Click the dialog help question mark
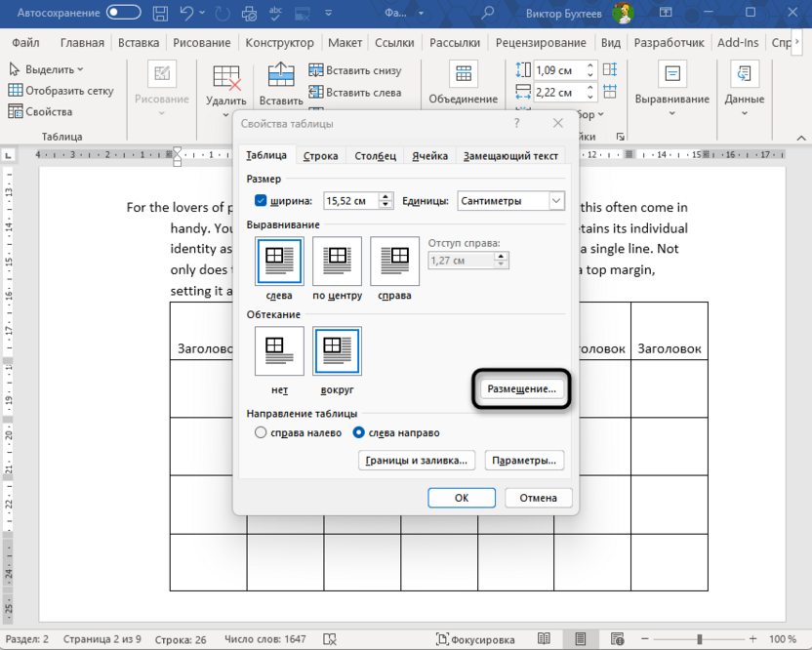This screenshot has height=650, width=812. 516,123
